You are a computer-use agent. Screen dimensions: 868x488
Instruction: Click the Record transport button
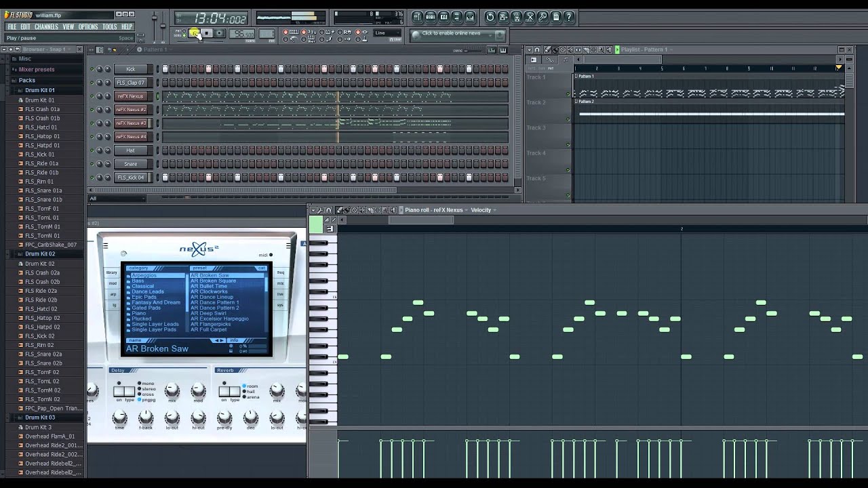pyautogui.click(x=219, y=33)
